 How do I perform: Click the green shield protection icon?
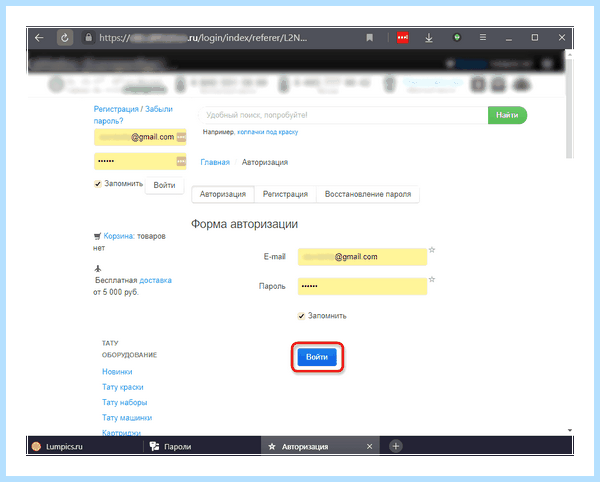coord(457,37)
